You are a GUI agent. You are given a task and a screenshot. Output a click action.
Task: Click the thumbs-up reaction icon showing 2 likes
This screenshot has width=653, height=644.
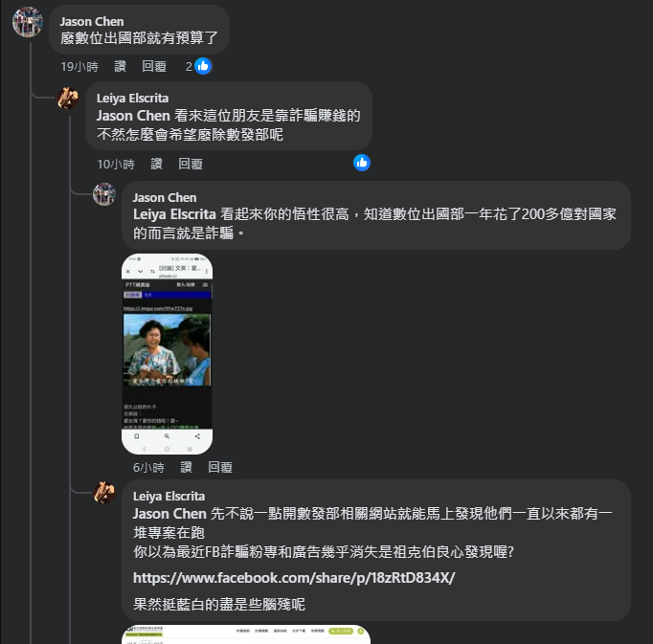click(203, 66)
